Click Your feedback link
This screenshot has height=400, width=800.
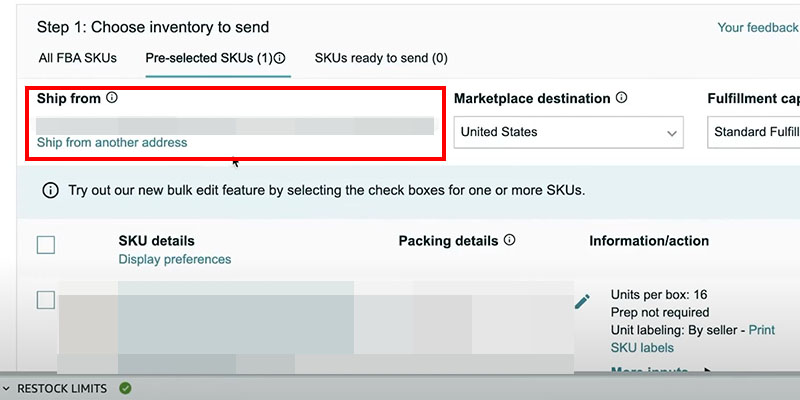click(x=757, y=28)
